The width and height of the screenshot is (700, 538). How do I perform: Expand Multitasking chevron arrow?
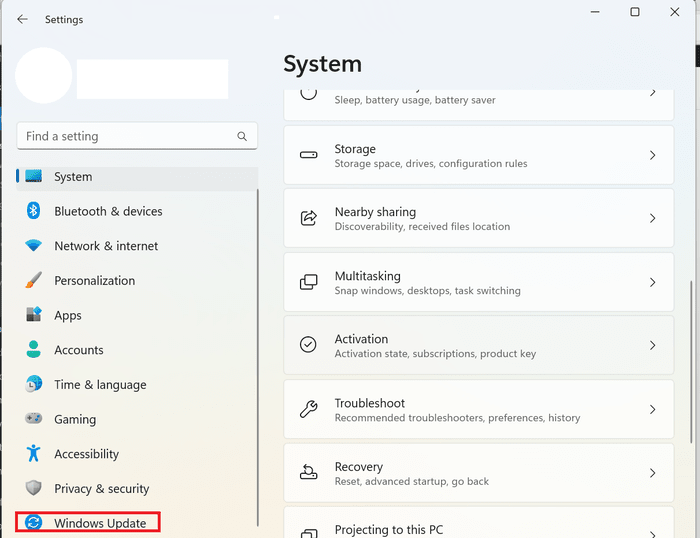coord(653,282)
